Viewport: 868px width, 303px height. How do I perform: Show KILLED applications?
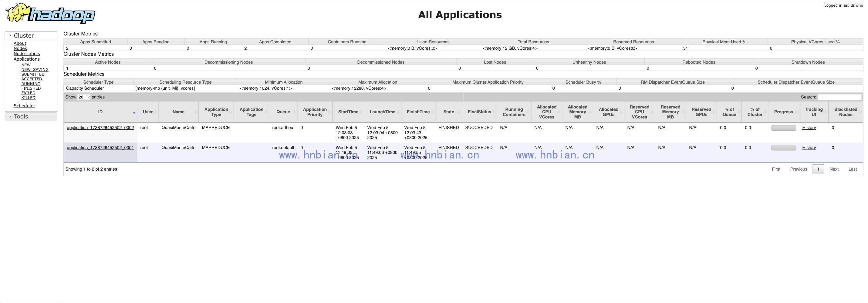pos(28,98)
